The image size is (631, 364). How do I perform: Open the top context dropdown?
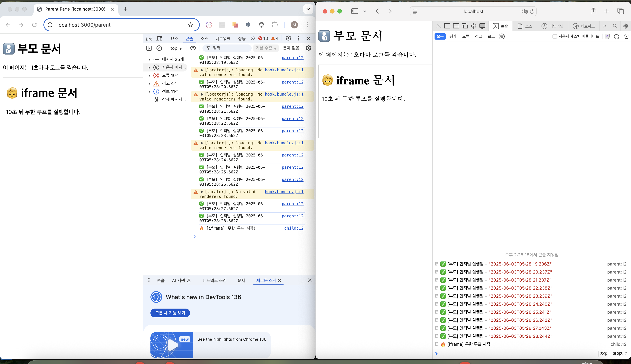176,48
